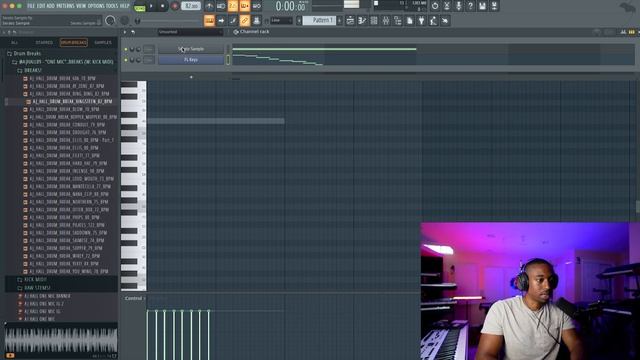Switch to the STARRED browser tab
The image size is (640, 360).
44,42
